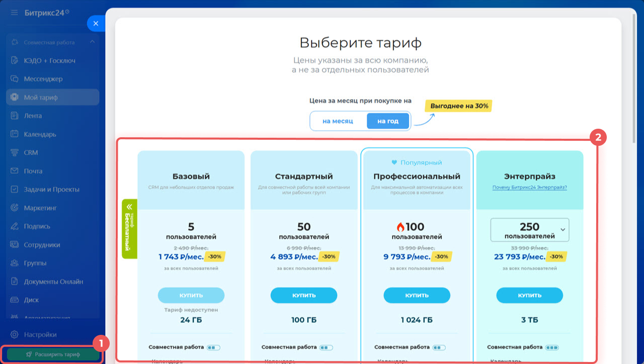Switch pricing to на год
This screenshot has height=364, width=644.
click(x=388, y=121)
